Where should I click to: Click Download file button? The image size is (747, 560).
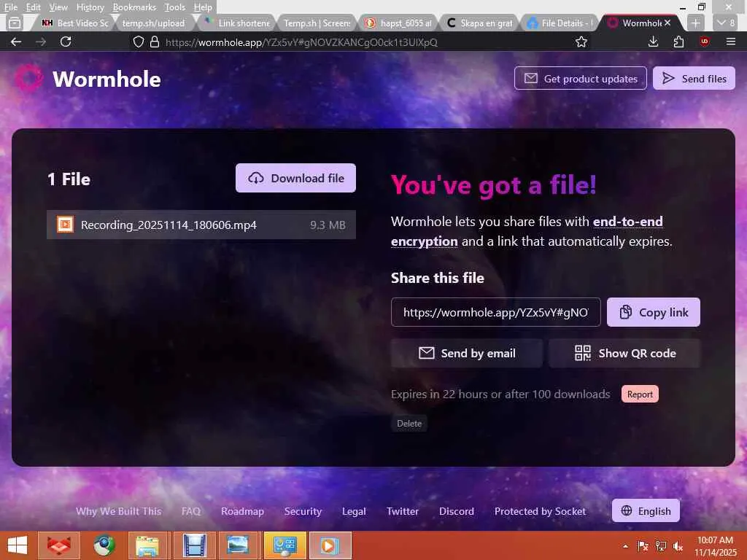(295, 178)
